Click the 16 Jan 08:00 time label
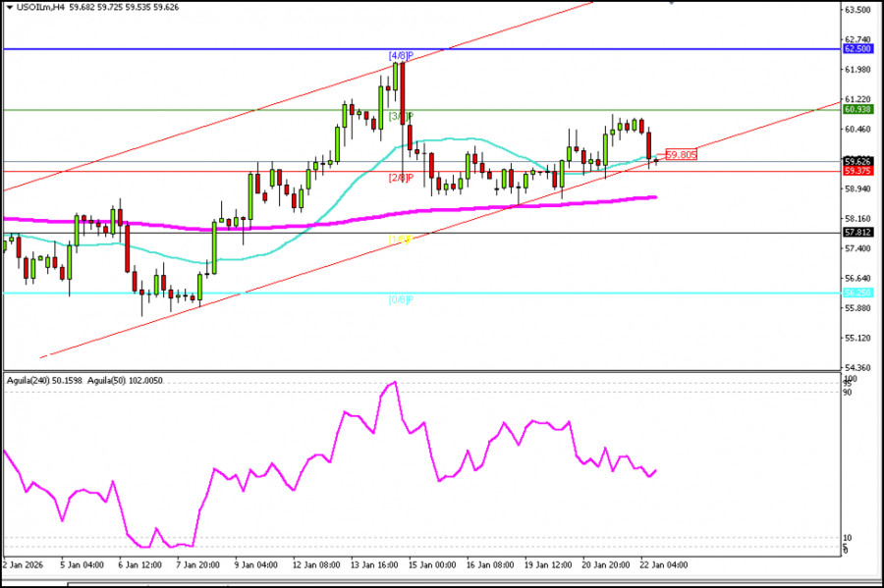Screen dimensions: 884x588 (x=490, y=564)
